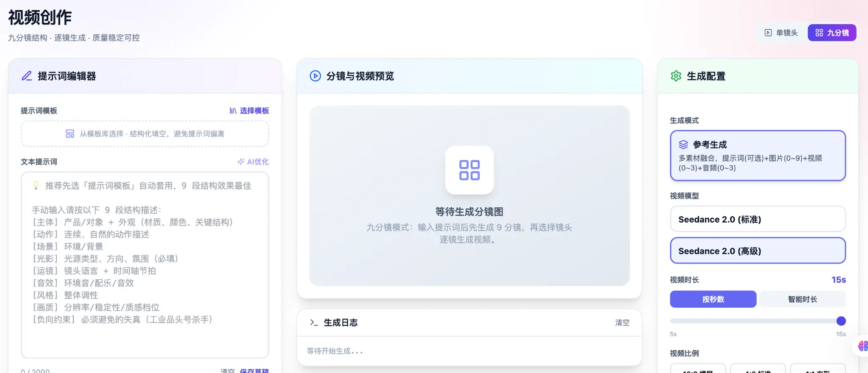Image resolution: width=868 pixels, height=373 pixels.
Task: Click AI优化 to optimize prompt
Action: coord(253,161)
